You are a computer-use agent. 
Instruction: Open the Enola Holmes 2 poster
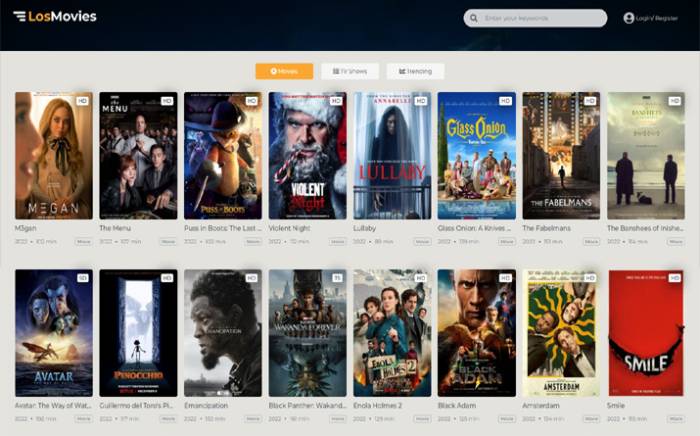point(392,333)
